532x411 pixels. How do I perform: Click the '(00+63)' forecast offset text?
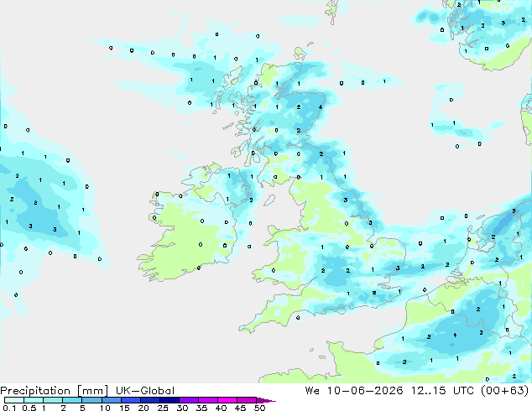(x=504, y=391)
